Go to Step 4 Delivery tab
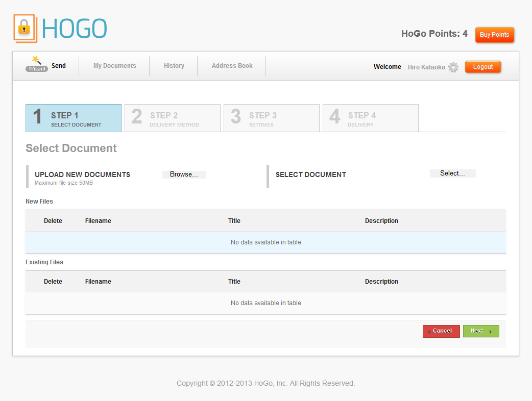 pos(371,118)
